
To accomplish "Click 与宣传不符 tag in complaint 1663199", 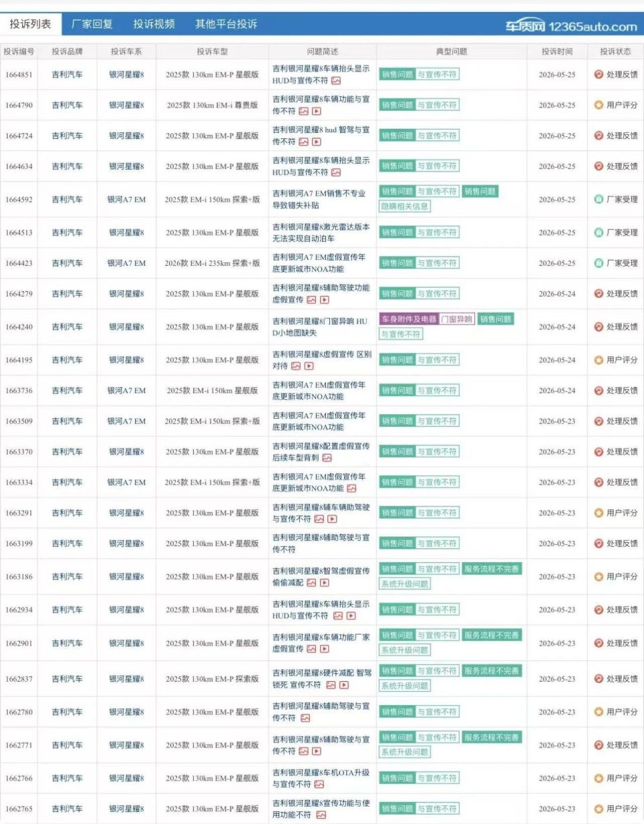I will 437,544.
